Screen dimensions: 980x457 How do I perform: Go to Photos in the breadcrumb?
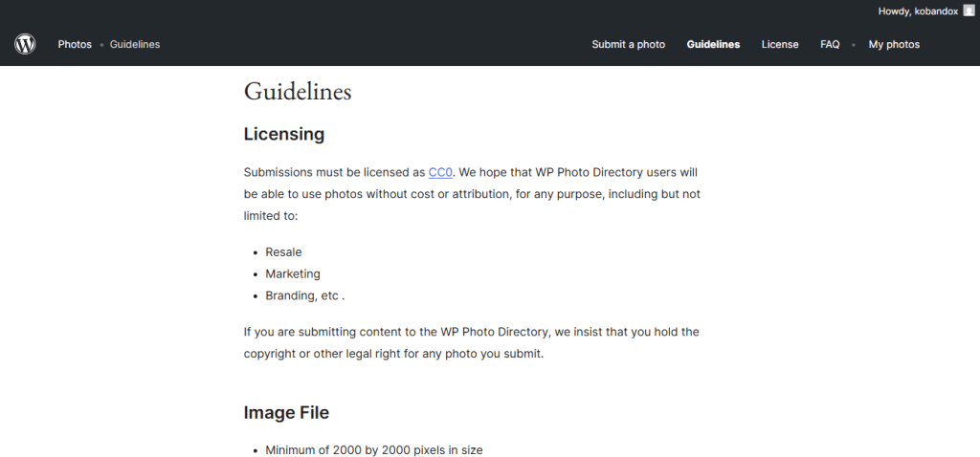pyautogui.click(x=75, y=44)
